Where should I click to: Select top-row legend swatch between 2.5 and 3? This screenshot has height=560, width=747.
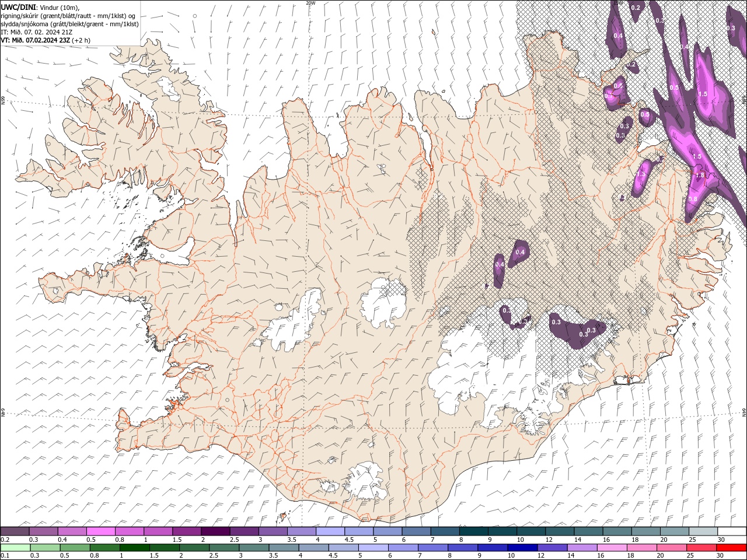243,531
